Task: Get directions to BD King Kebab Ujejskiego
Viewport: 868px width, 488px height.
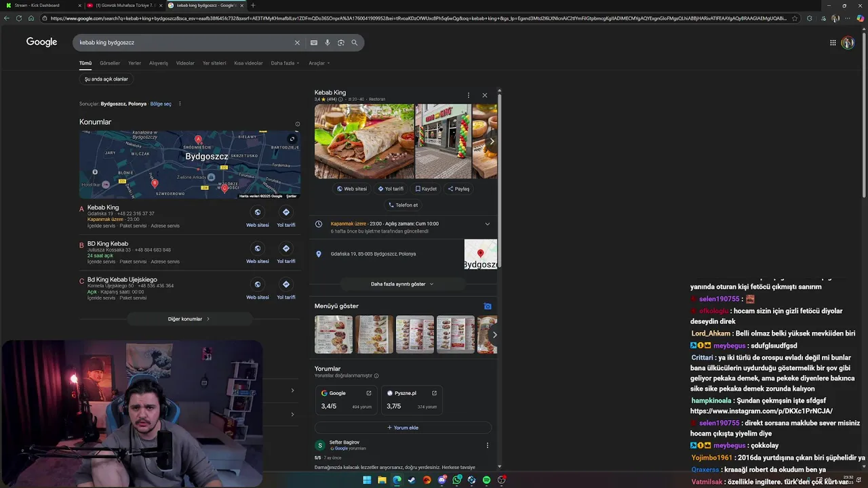Action: point(285,284)
